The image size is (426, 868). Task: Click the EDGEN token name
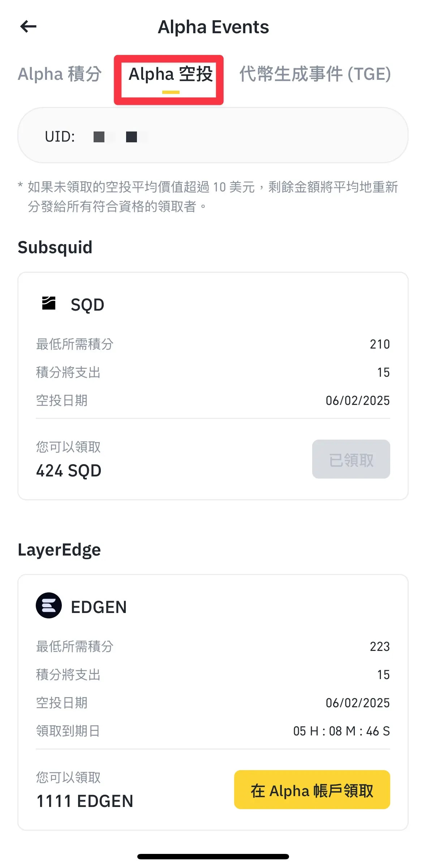coord(99,607)
